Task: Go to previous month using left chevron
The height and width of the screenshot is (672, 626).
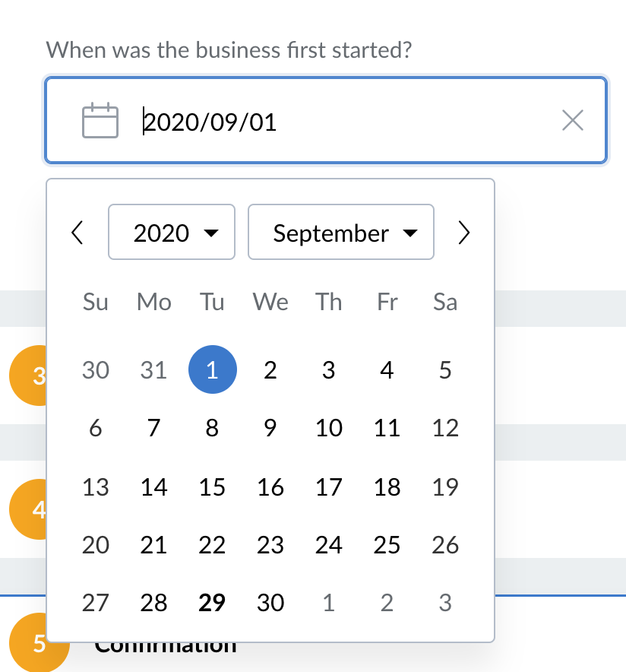Action: 77,233
